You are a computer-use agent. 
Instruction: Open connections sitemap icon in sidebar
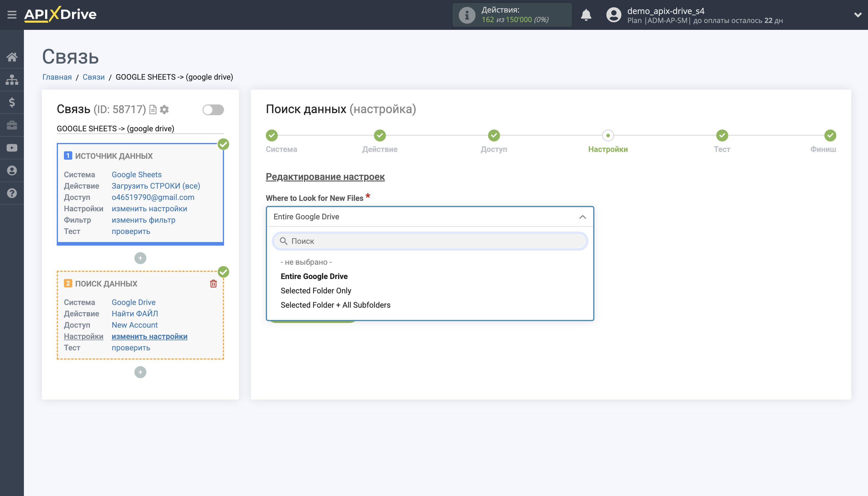[x=12, y=80]
